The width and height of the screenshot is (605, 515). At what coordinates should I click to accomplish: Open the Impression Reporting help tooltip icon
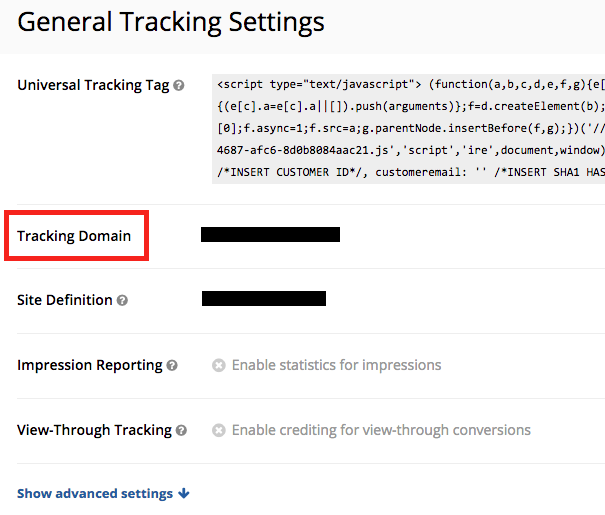(172, 366)
